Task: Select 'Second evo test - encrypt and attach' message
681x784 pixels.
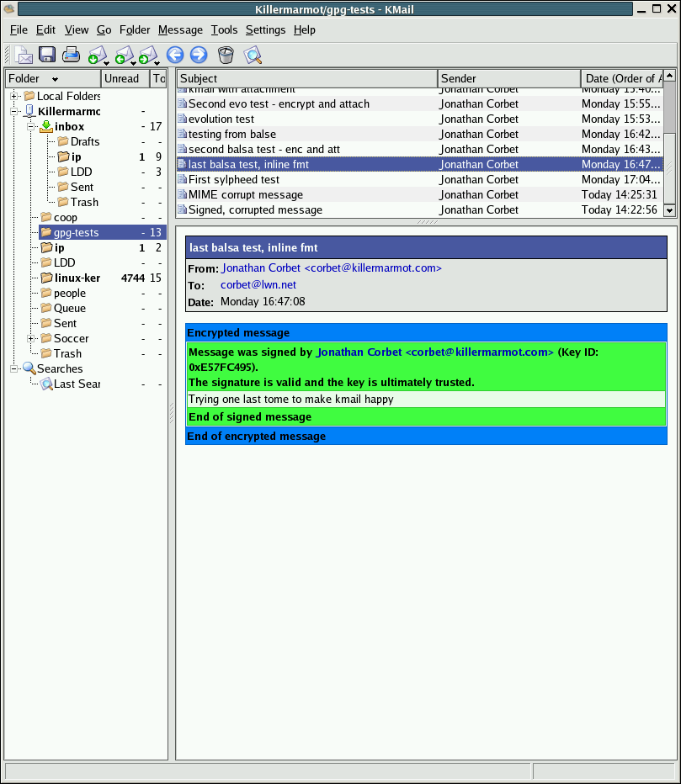Action: (x=420, y=104)
